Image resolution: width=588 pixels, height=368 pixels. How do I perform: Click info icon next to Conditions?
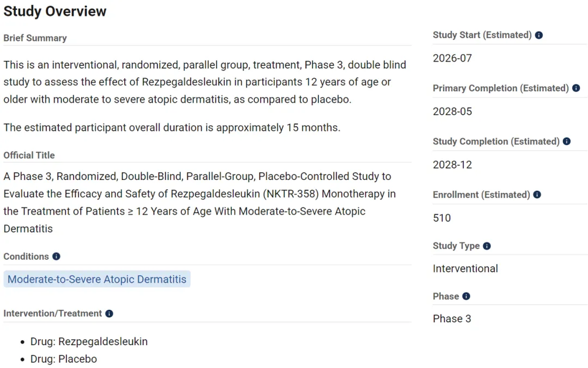tap(57, 256)
